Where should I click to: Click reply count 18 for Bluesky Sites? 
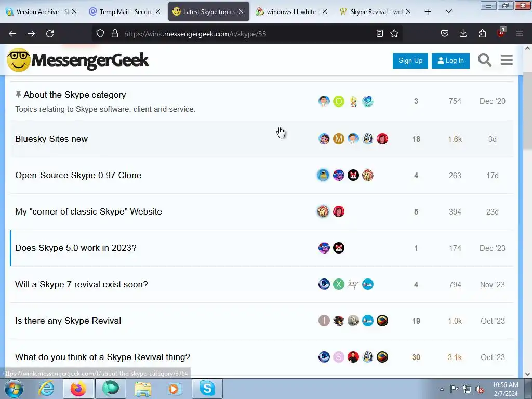point(416,139)
